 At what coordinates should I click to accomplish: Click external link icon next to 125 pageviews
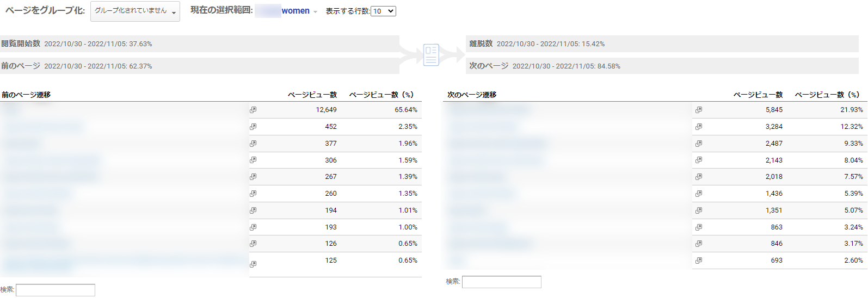pos(253,264)
